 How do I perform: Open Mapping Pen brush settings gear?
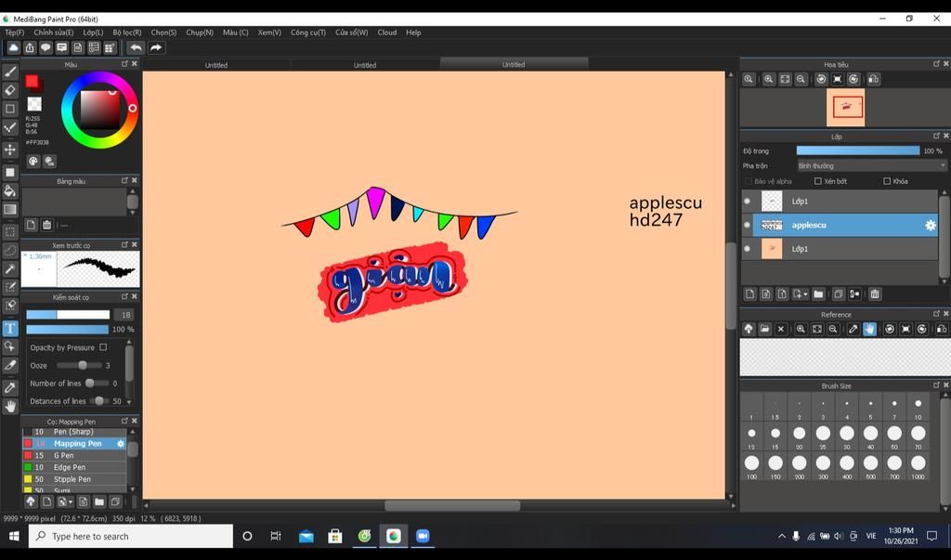(x=121, y=444)
